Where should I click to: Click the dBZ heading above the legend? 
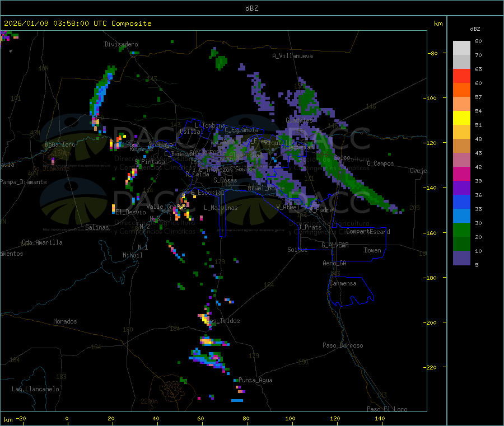tap(475, 29)
